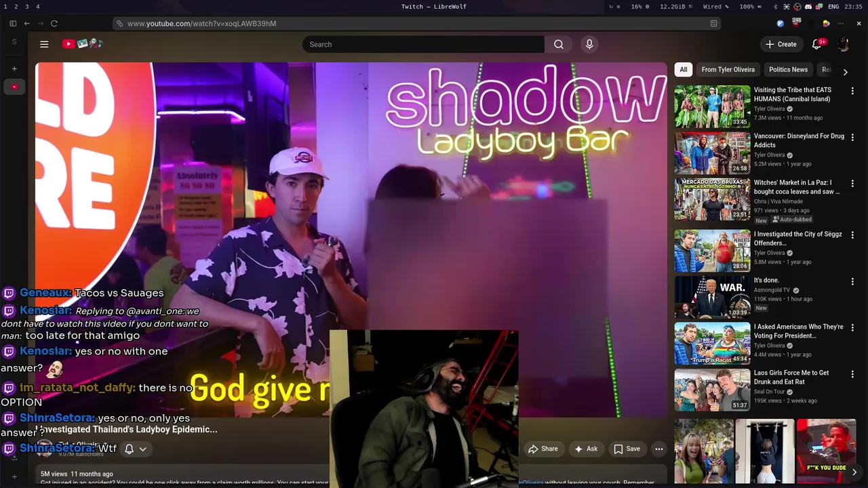Switch to workspace 2 on the top bar
Viewport: 868px width, 488px height.
[x=16, y=7]
